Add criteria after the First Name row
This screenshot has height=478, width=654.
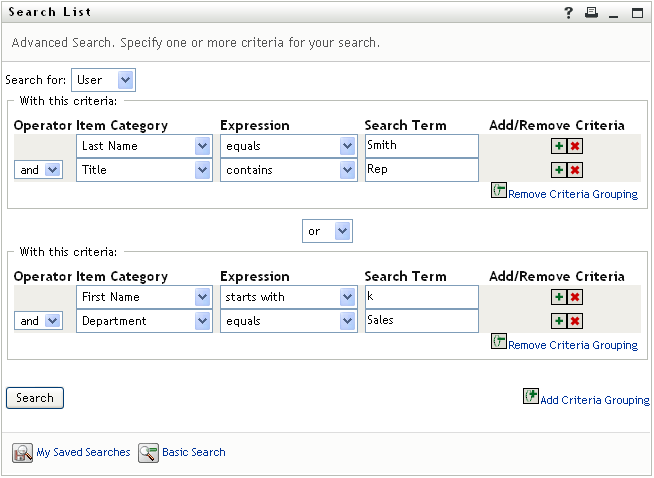pyautogui.click(x=559, y=297)
